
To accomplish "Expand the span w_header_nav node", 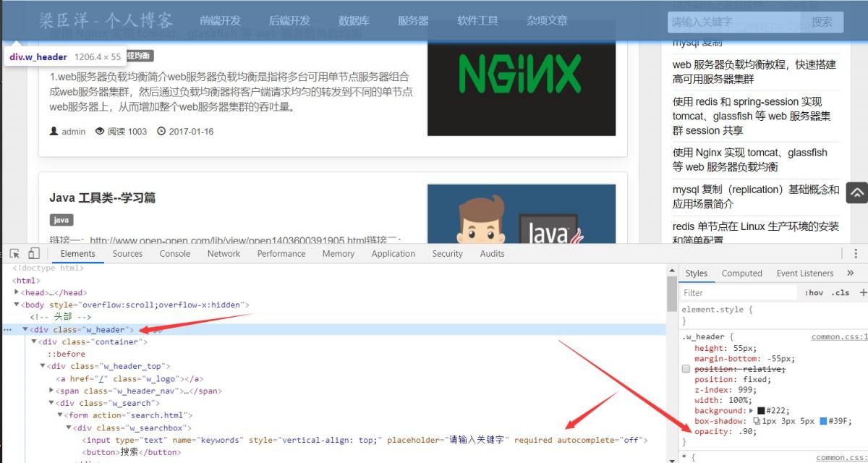I will pos(51,391).
